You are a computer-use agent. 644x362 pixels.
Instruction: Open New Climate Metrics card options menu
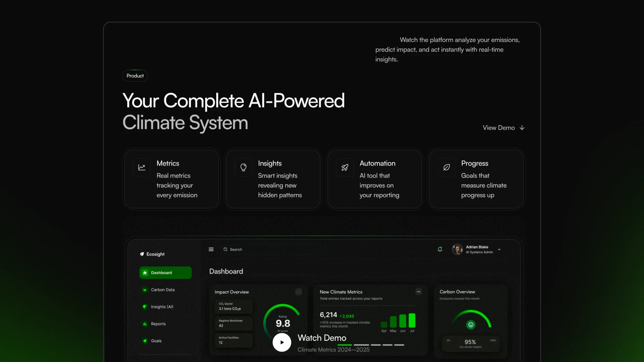click(x=419, y=292)
